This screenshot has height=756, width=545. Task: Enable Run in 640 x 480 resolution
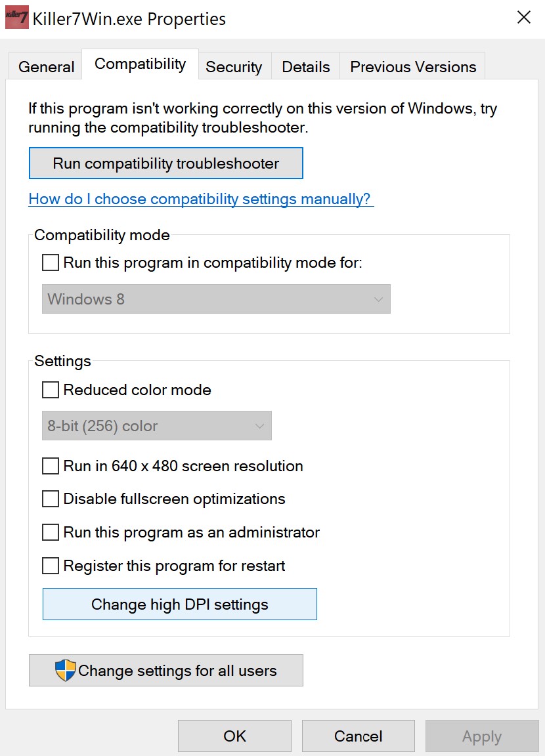tap(51, 466)
